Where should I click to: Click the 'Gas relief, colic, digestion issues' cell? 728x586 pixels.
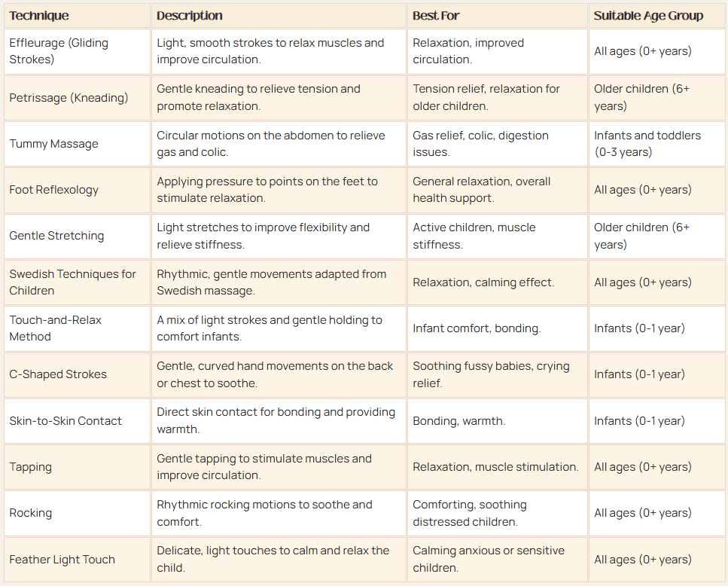tap(480, 144)
